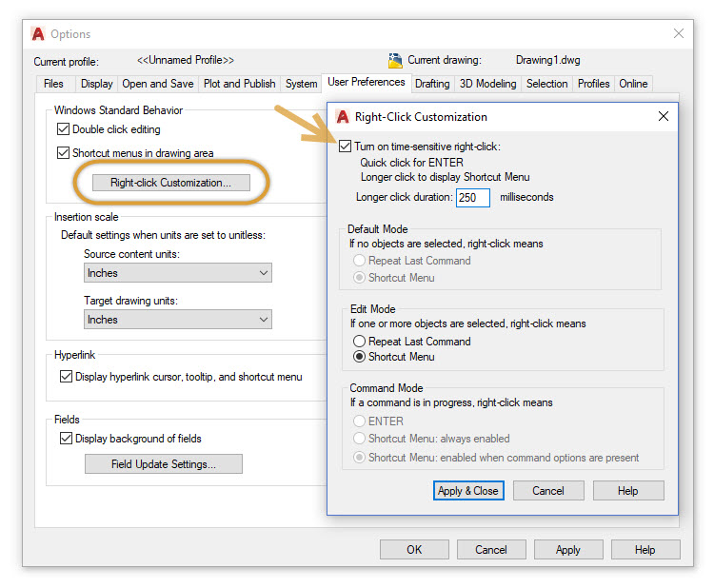Click the current drawing file icon
The width and height of the screenshot is (714, 588).
396,60
